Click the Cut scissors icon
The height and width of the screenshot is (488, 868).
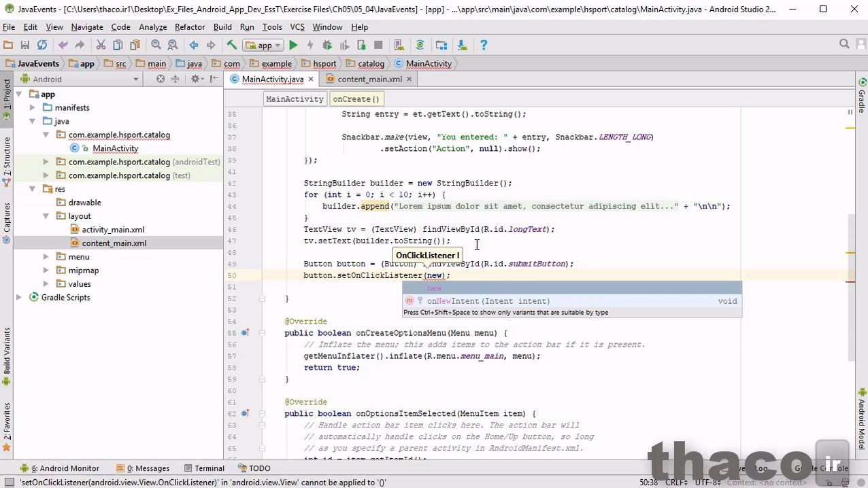coord(101,45)
